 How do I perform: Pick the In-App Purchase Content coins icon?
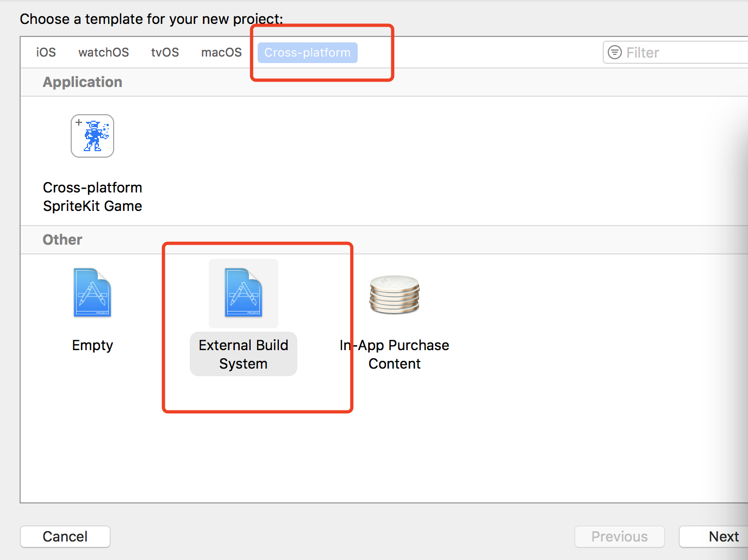coord(395,295)
